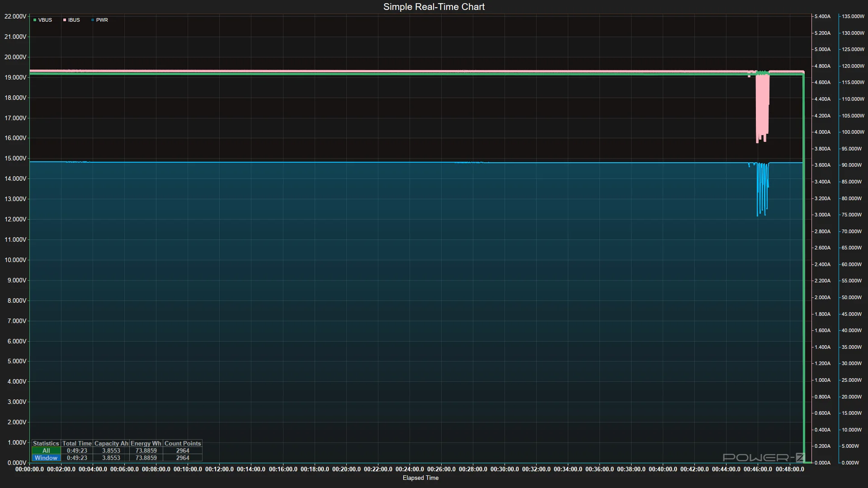
Task: Click the 00:00:00.0 time axis label
Action: [x=30, y=469]
